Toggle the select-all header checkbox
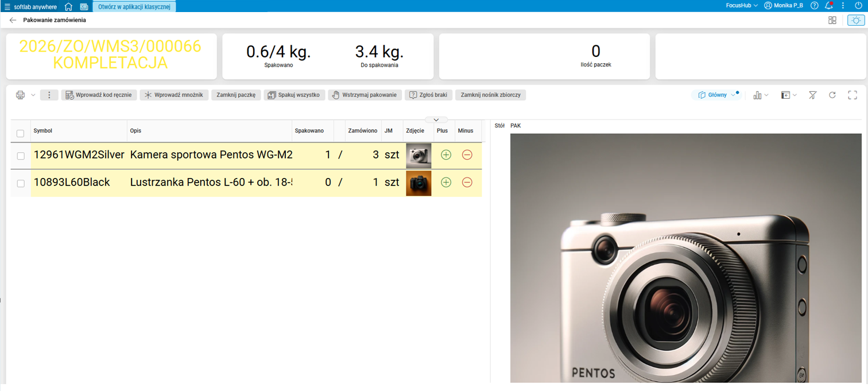868x391 pixels. pos(20,133)
